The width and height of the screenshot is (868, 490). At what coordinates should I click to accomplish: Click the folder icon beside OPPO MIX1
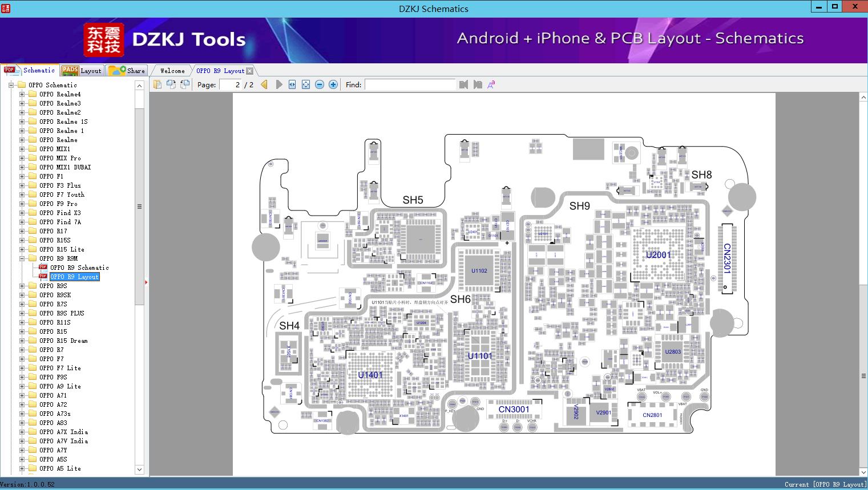[x=33, y=149]
